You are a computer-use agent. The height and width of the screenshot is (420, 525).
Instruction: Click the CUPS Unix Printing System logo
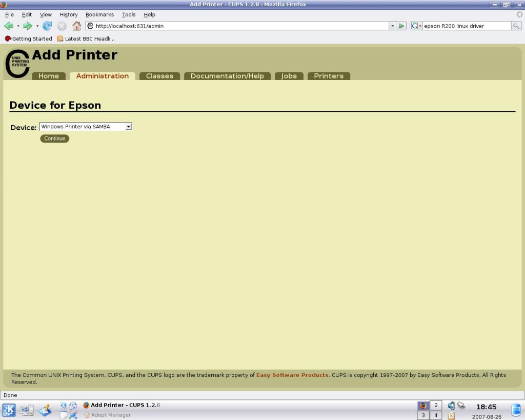click(18, 64)
